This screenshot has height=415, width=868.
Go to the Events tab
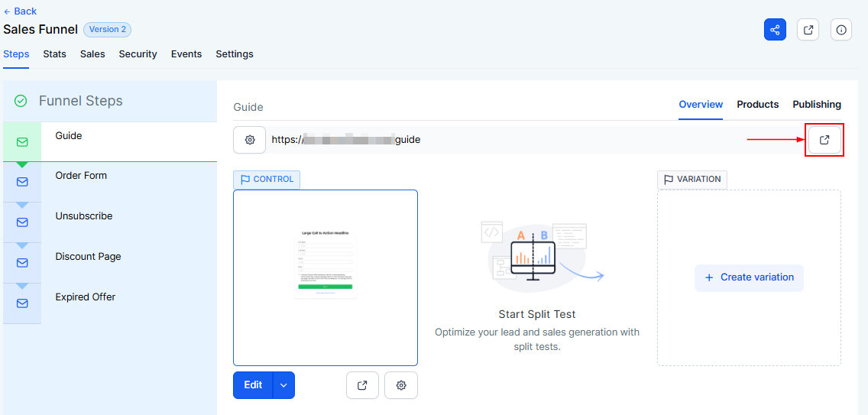[x=186, y=53]
